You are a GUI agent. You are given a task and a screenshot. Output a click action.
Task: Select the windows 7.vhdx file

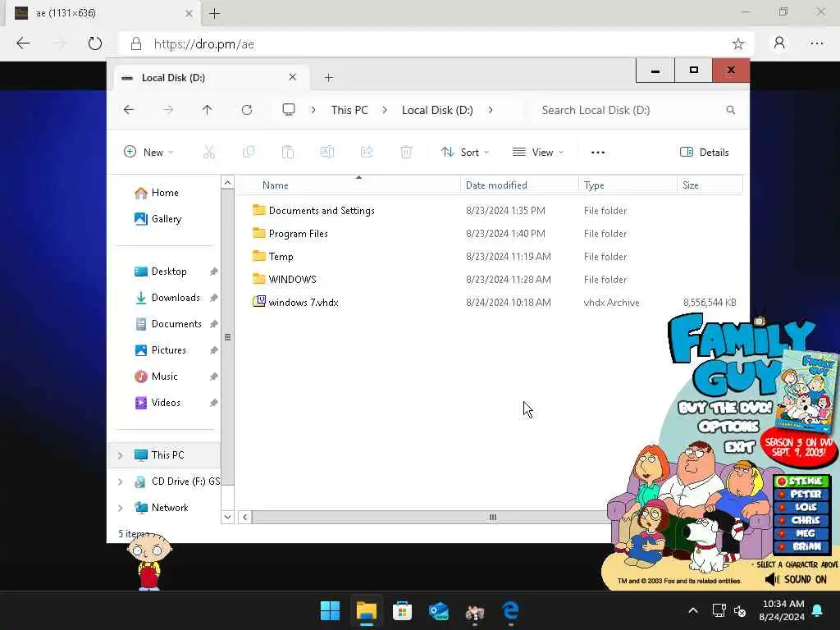[x=303, y=302]
